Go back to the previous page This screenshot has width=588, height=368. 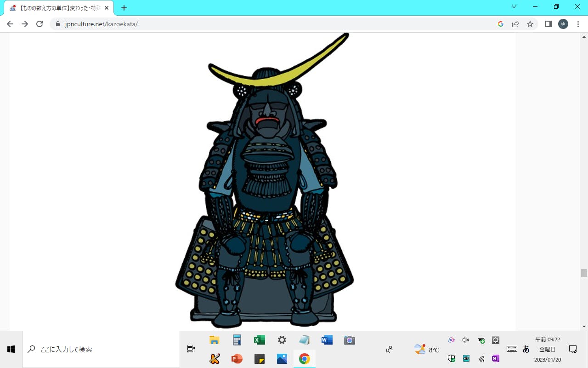[x=10, y=24]
